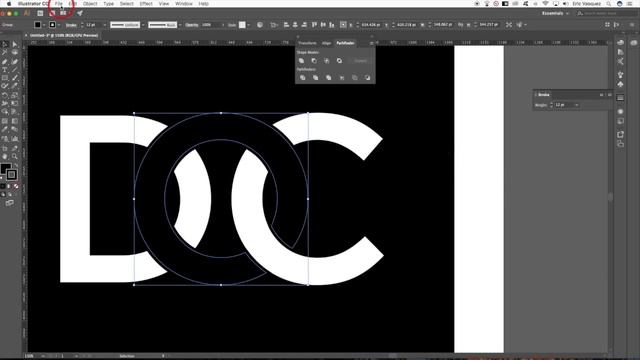Click Trim in the Pathfinders row
The height and width of the screenshot is (360, 640).
pos(316,78)
